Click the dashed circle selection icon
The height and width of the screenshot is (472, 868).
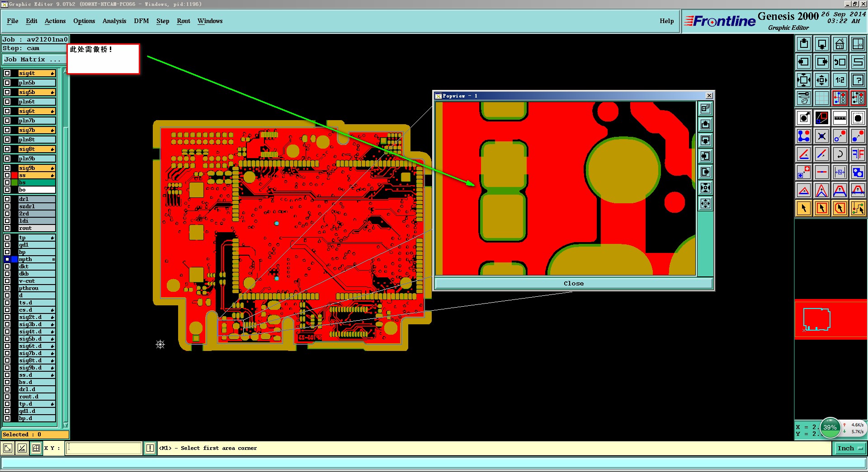[x=858, y=118]
